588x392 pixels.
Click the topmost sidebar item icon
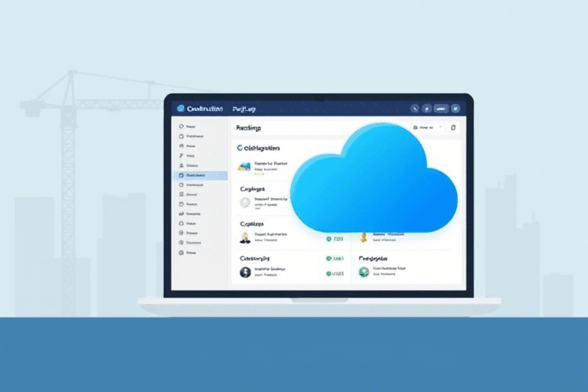point(181,126)
